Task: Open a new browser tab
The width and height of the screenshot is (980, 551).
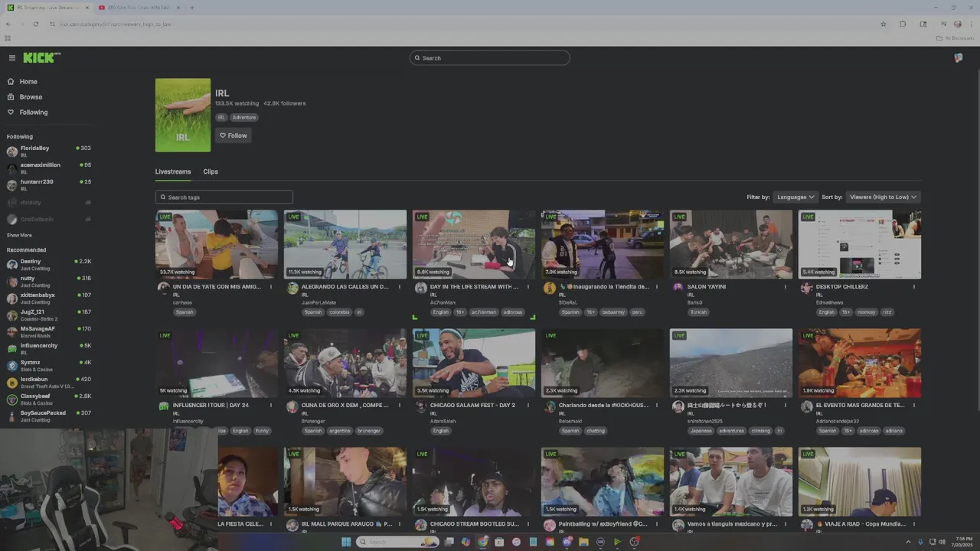Action: click(191, 8)
